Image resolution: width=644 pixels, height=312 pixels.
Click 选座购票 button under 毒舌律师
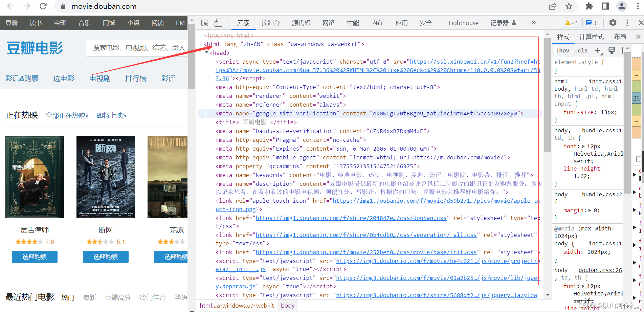click(35, 257)
